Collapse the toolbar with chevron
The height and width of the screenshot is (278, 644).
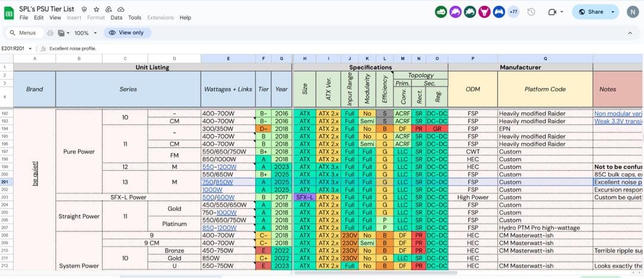631,33
